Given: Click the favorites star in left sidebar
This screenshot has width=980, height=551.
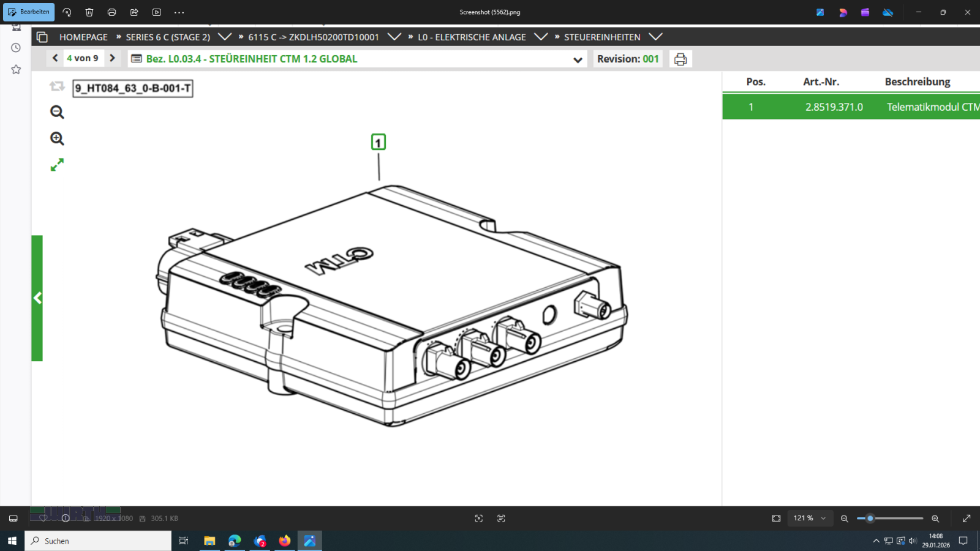Looking at the screenshot, I should (x=16, y=70).
